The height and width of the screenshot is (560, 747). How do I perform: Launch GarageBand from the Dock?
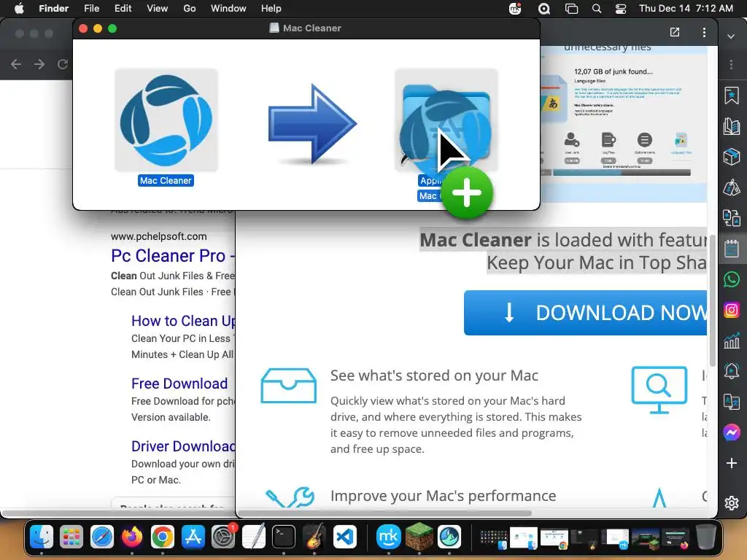point(314,537)
